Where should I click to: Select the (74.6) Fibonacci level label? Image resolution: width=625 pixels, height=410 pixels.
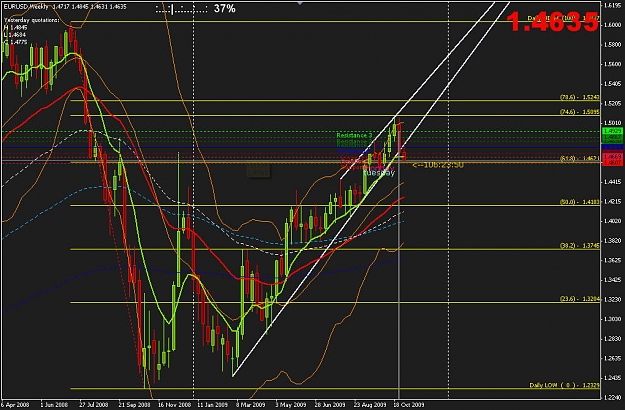click(579, 112)
